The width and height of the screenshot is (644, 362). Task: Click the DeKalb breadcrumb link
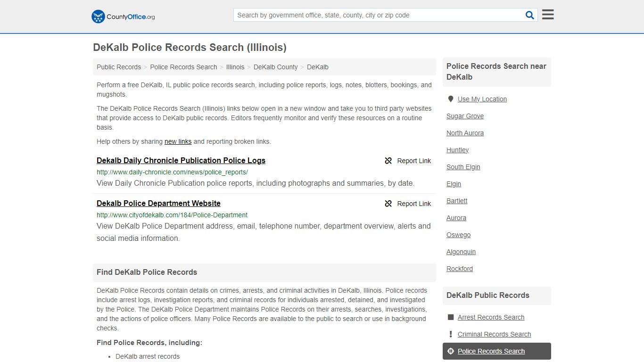point(318,67)
